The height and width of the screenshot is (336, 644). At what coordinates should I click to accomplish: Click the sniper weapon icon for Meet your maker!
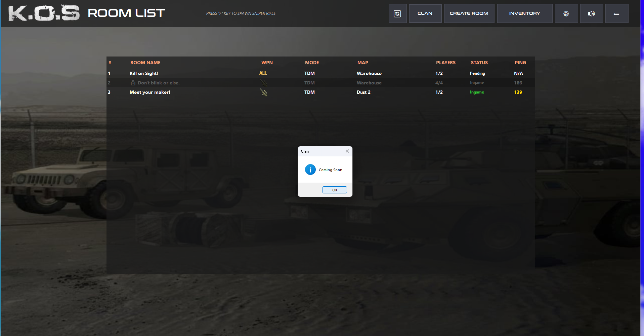click(x=264, y=92)
